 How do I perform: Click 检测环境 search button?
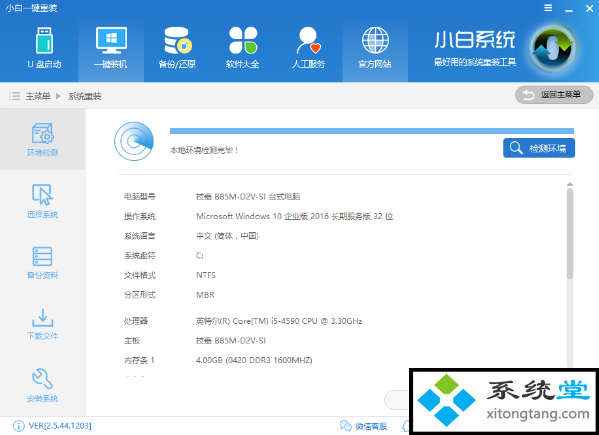[539, 148]
